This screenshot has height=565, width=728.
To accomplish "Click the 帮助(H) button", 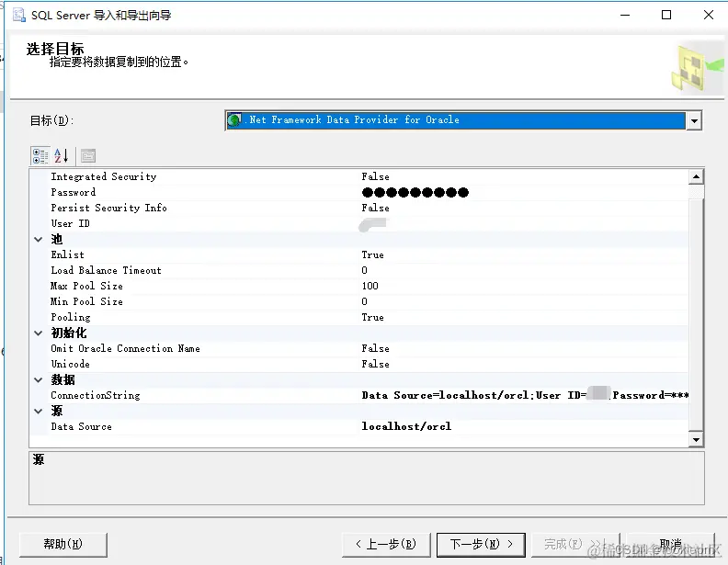I will coord(63,544).
